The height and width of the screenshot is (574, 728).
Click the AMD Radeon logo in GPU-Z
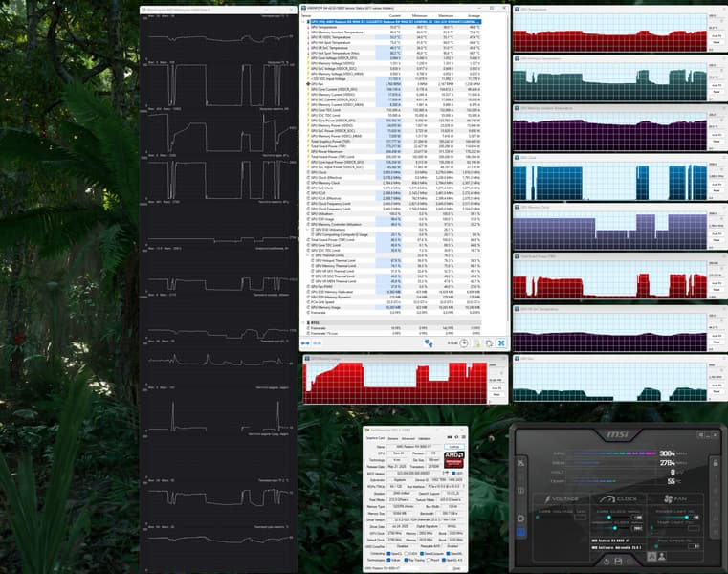pyautogui.click(x=454, y=460)
